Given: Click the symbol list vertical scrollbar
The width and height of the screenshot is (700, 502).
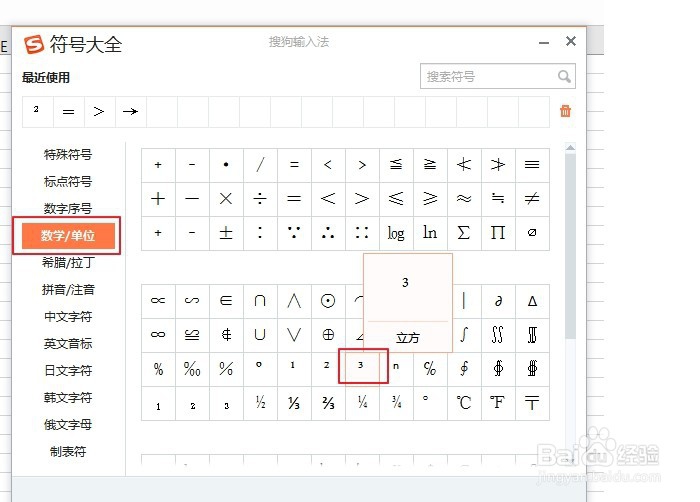Looking at the screenshot, I should tap(570, 246).
